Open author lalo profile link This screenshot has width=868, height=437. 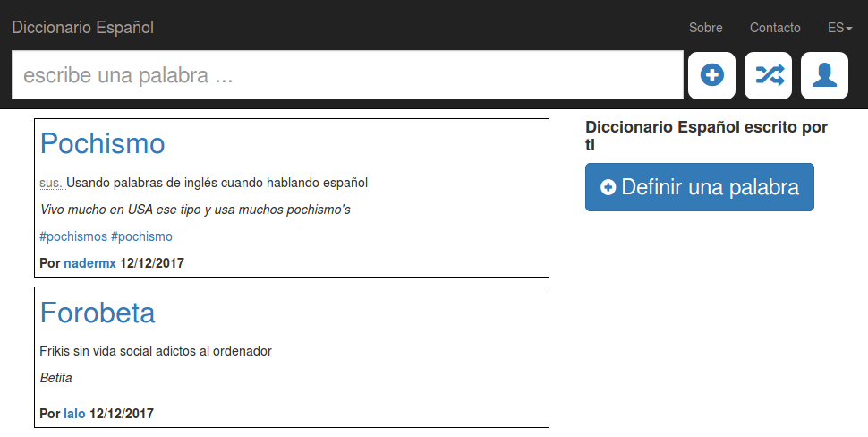(74, 414)
